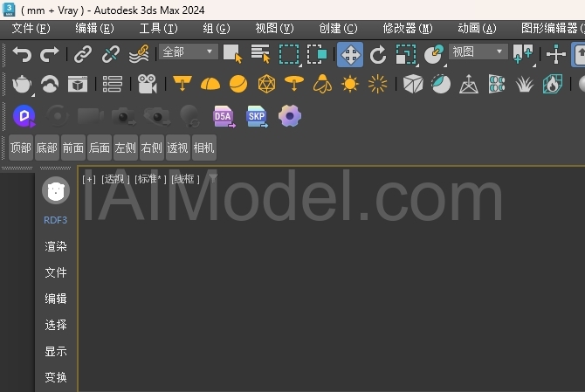585x392 pixels.
Task: Switch viewport to 透视 view button
Action: pyautogui.click(x=177, y=148)
